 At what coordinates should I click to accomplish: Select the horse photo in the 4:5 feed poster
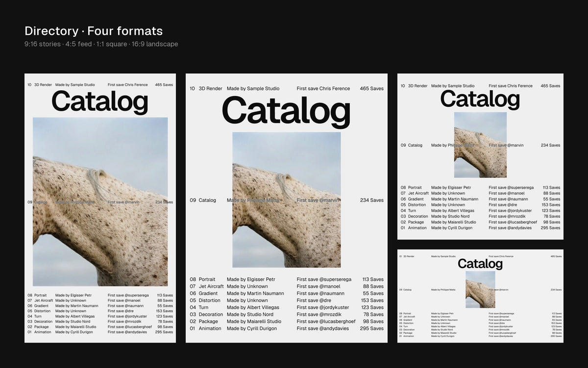click(x=287, y=199)
